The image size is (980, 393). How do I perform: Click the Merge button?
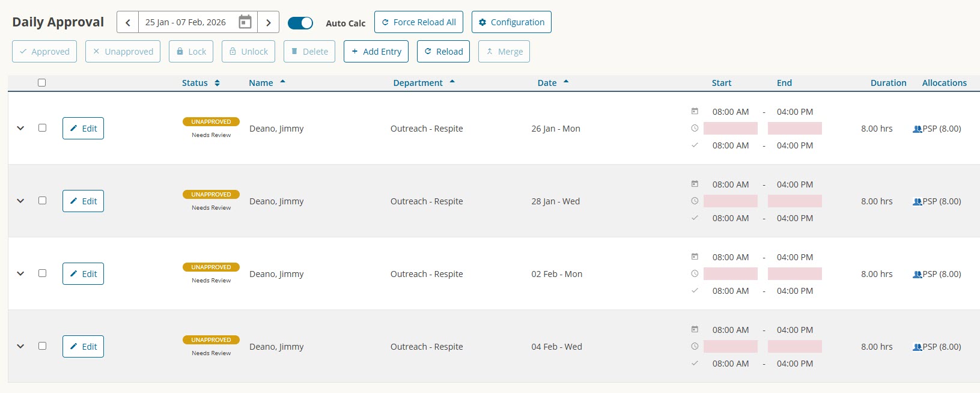pos(504,52)
